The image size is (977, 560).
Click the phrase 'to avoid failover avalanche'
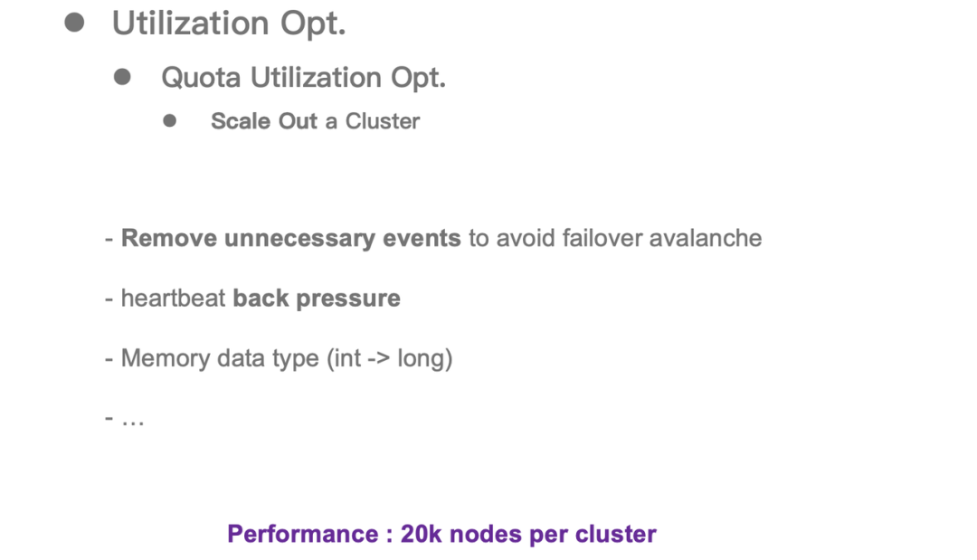pos(615,238)
